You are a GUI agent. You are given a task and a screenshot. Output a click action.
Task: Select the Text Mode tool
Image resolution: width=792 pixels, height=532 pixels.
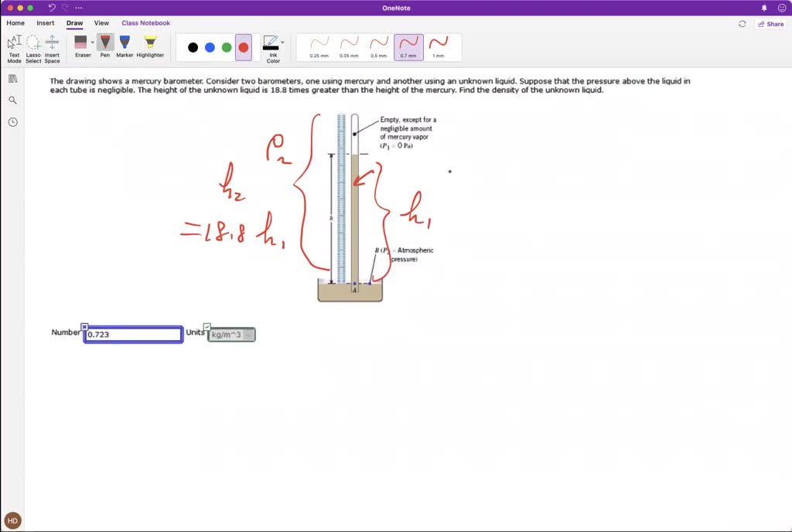coord(14,46)
